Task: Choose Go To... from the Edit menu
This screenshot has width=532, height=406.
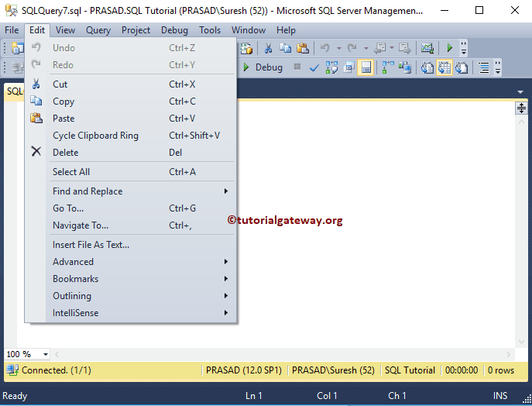Action: click(x=131, y=208)
